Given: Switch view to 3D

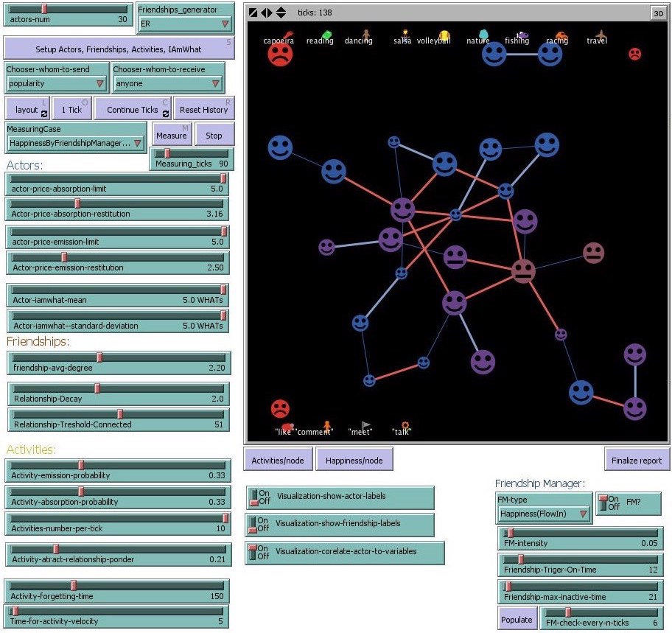Looking at the screenshot, I should pyautogui.click(x=658, y=13).
